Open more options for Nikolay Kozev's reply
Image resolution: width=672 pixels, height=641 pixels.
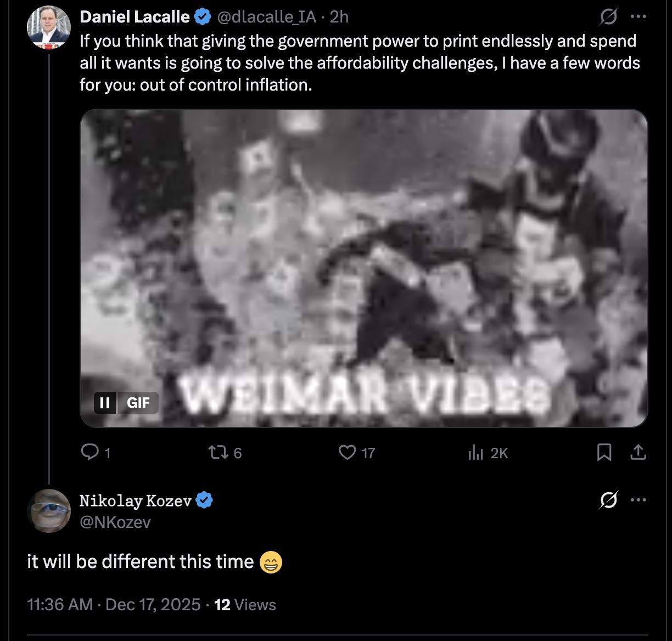[x=638, y=501]
